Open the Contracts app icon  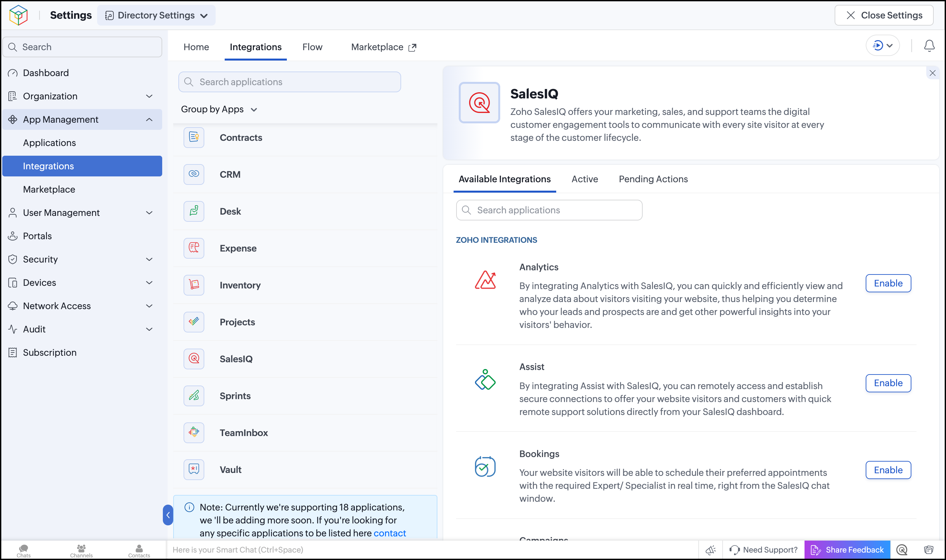click(x=194, y=137)
